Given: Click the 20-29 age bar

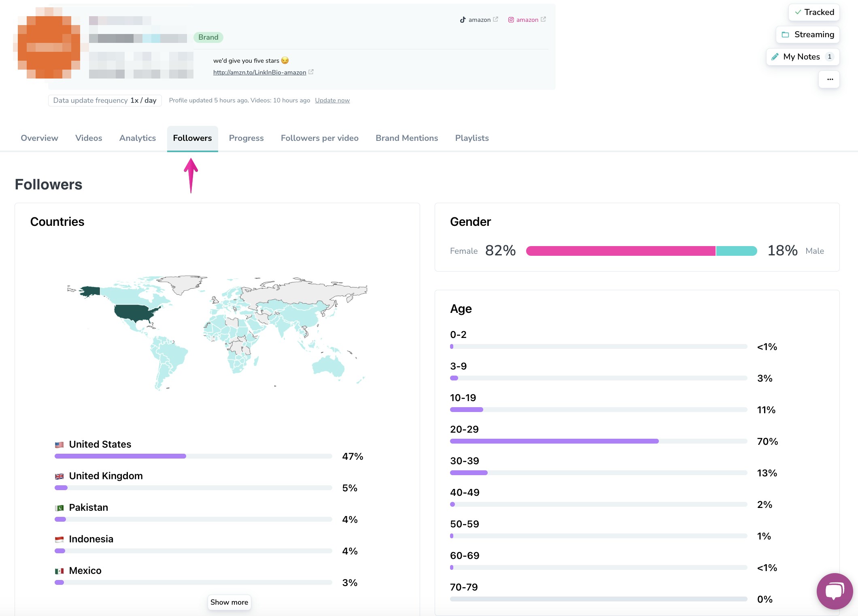Looking at the screenshot, I should tap(554, 441).
